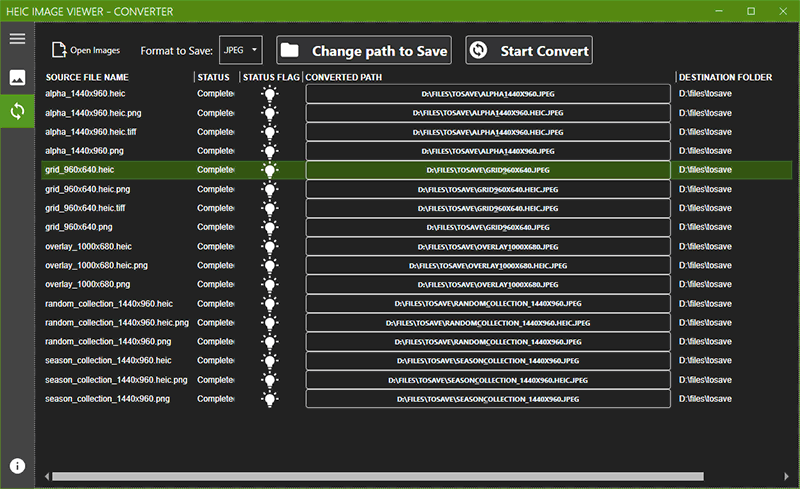Select the converter sync sidebar icon

(17, 111)
